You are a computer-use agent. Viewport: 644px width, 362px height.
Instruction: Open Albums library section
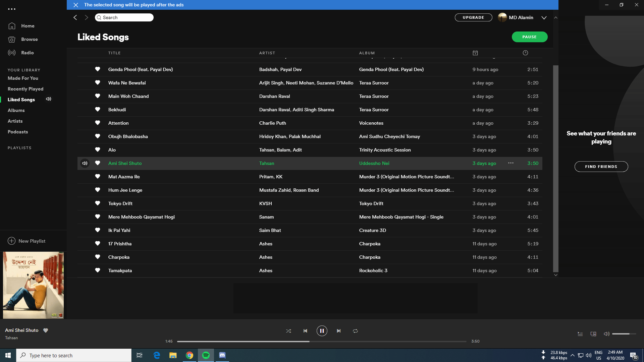(x=16, y=110)
